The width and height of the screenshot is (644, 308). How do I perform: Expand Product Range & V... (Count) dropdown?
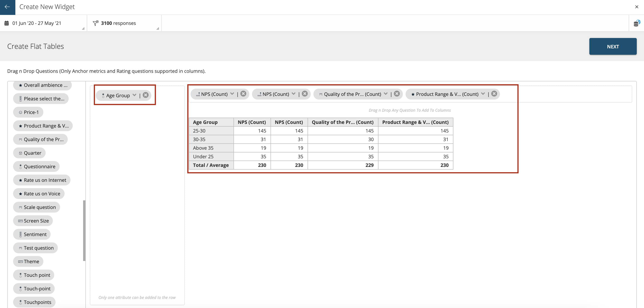pos(483,94)
